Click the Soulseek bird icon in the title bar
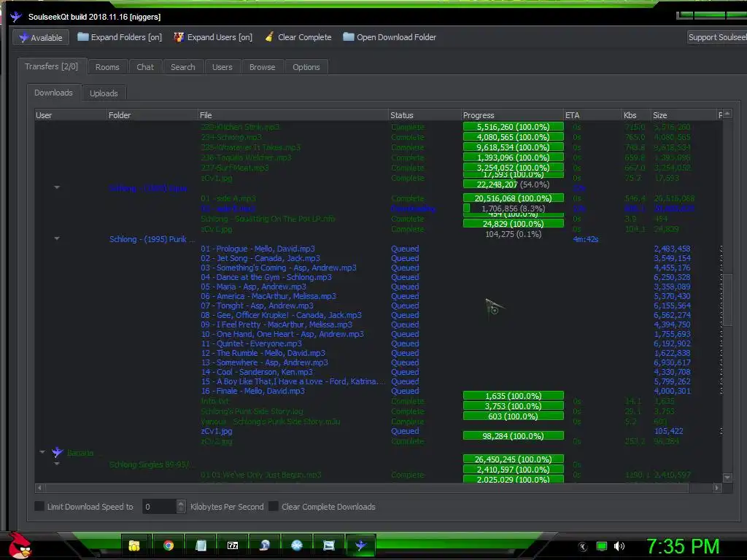 tap(16, 17)
